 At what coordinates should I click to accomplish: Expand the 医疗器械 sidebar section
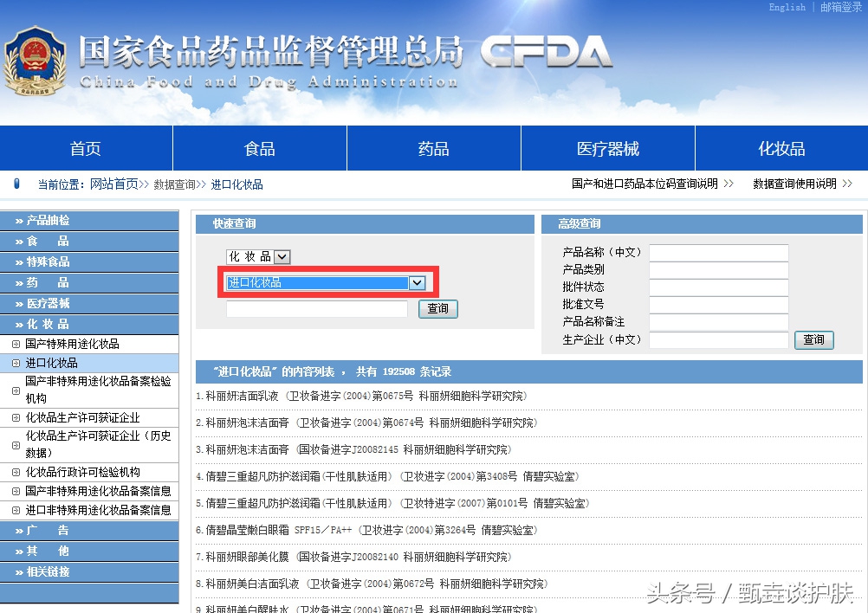tap(89, 303)
